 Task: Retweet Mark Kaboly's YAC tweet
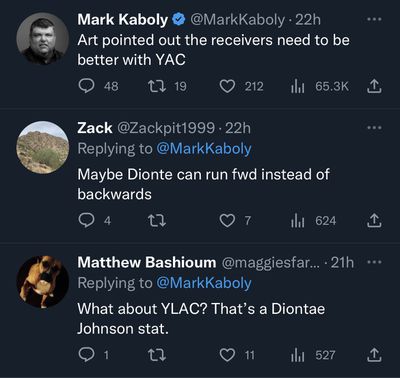[x=157, y=86]
